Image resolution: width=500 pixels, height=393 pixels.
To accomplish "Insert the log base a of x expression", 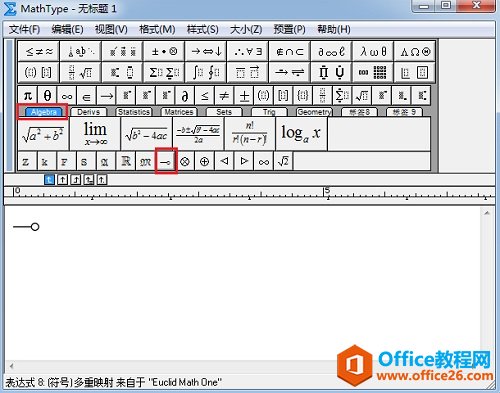I will click(302, 134).
